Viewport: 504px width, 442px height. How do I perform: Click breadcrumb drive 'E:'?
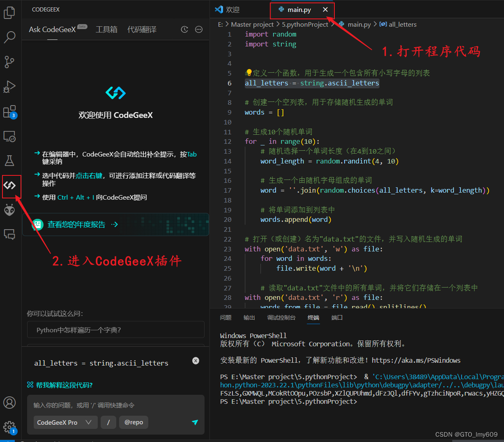pyautogui.click(x=221, y=24)
